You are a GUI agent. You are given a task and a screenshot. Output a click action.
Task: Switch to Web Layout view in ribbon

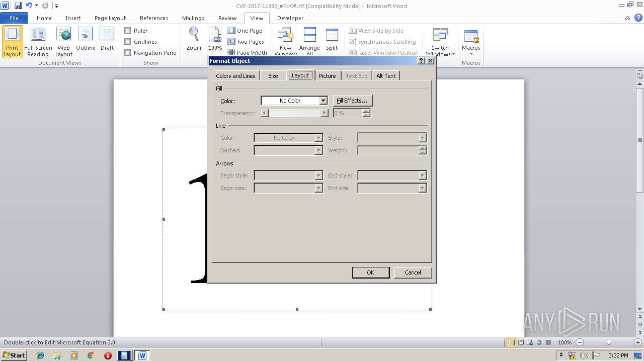point(64,42)
